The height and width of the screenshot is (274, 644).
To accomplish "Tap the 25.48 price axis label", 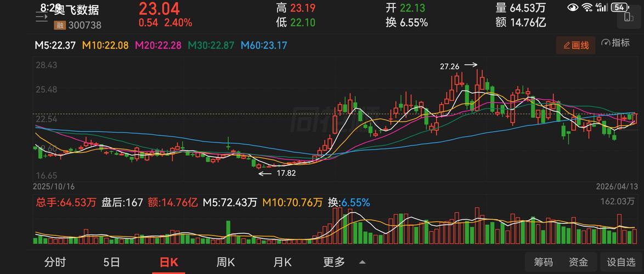I will click(46, 89).
